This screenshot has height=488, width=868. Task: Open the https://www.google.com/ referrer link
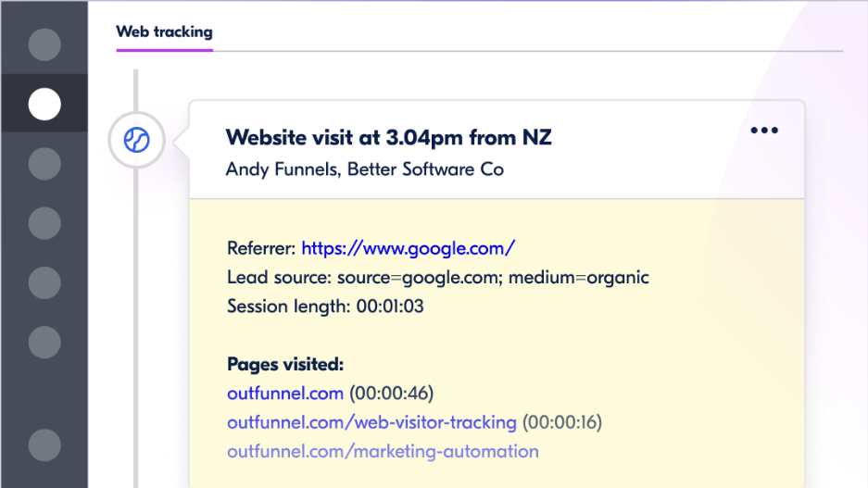point(408,248)
